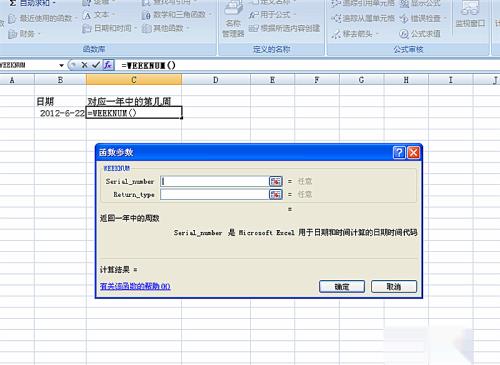Click the 日期 header cell
This screenshot has height=365, width=500.
click(x=60, y=101)
